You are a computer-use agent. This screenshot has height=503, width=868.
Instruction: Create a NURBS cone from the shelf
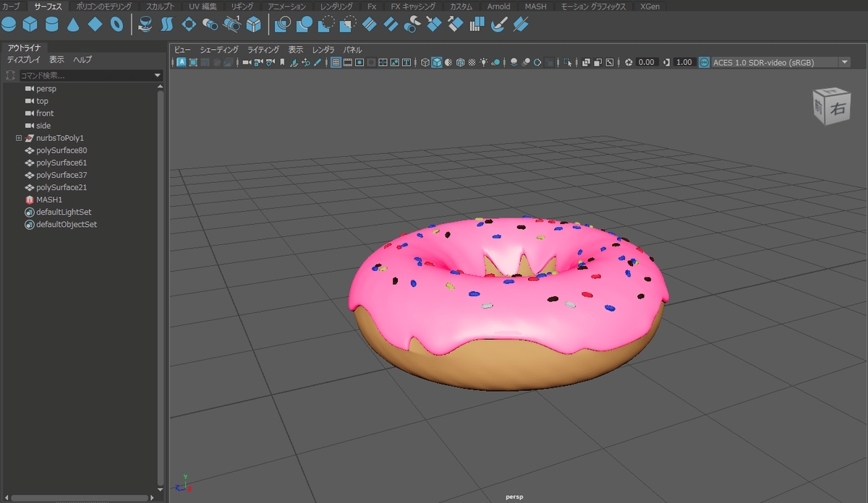pos(72,24)
